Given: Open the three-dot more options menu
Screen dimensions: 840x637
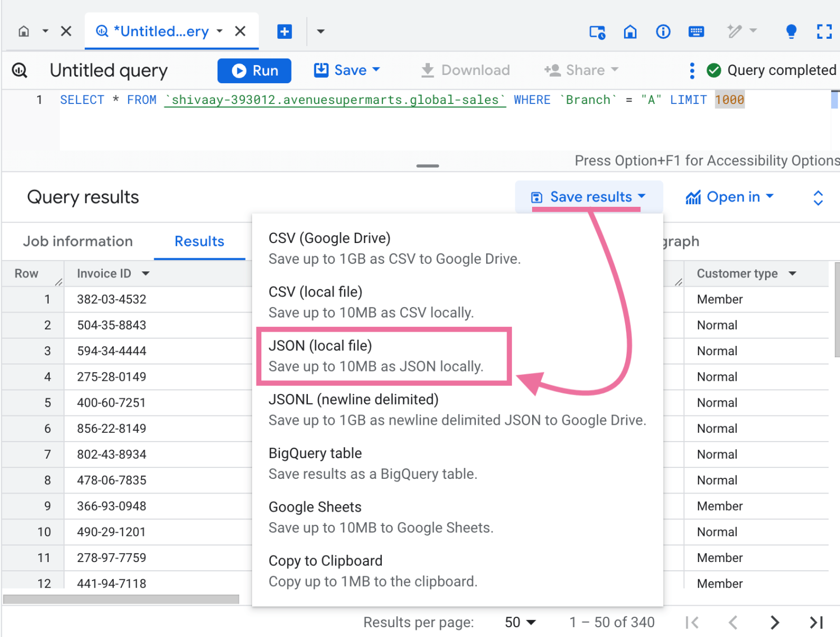Looking at the screenshot, I should point(692,70).
